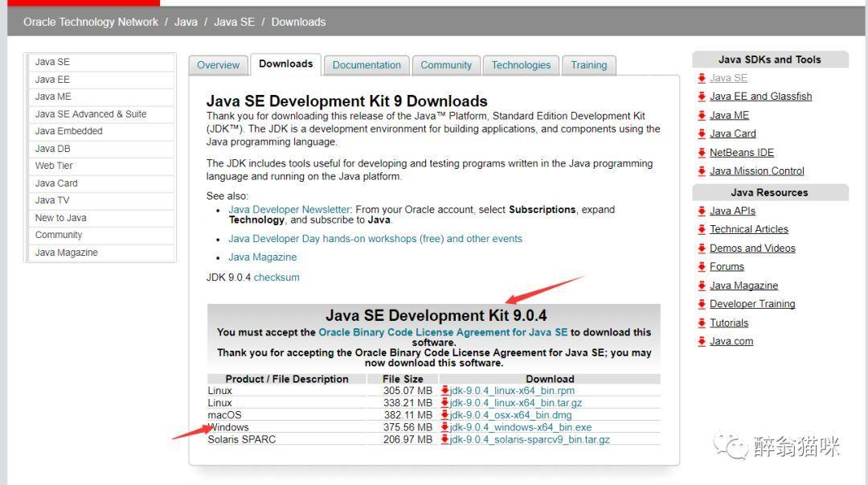
Task: Click download icon for solaris-sparcv9 tar.gz file
Action: [x=444, y=439]
